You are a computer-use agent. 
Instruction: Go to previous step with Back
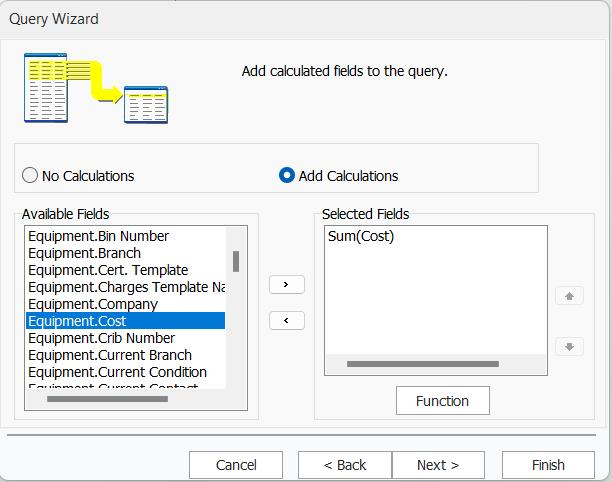coord(345,465)
